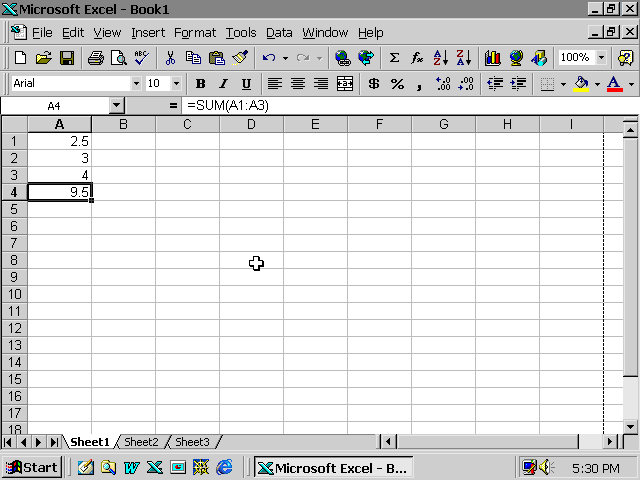Toggle Underline formatting

point(246,84)
